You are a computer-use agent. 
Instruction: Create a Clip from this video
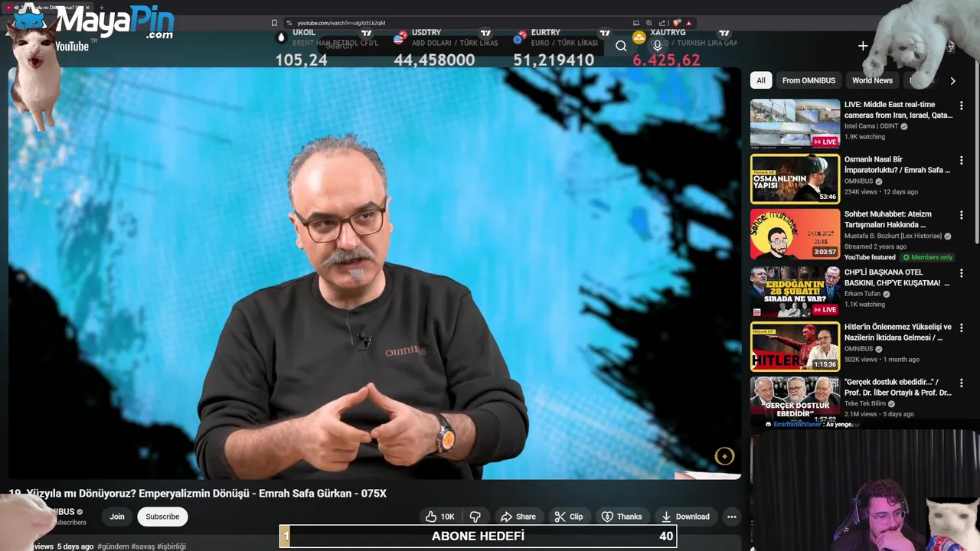coord(569,517)
